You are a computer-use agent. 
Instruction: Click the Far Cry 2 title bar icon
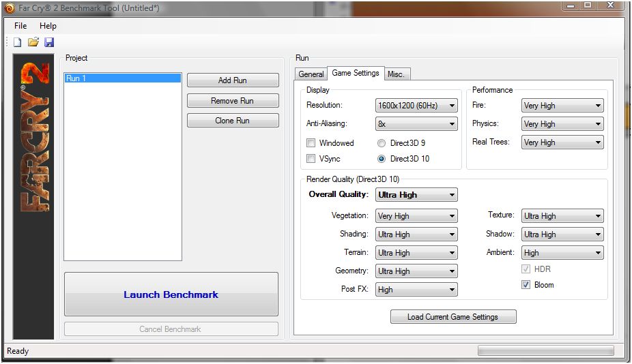point(9,7)
